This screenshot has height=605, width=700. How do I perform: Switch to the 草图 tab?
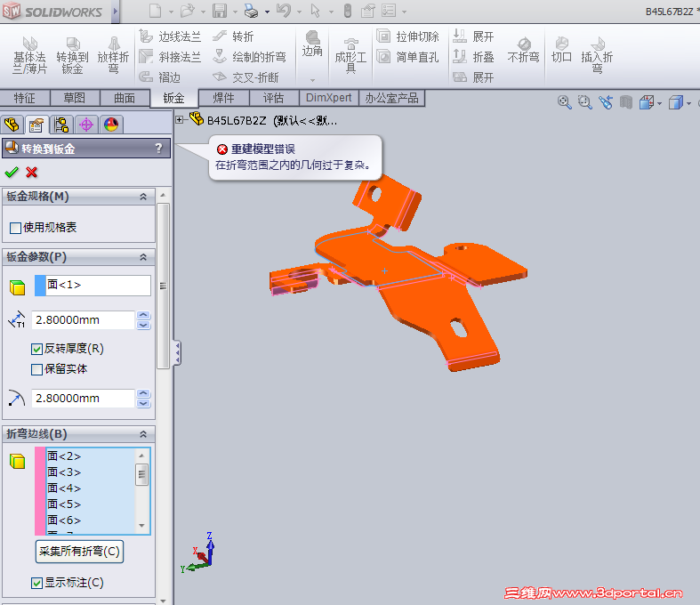pyautogui.click(x=75, y=98)
